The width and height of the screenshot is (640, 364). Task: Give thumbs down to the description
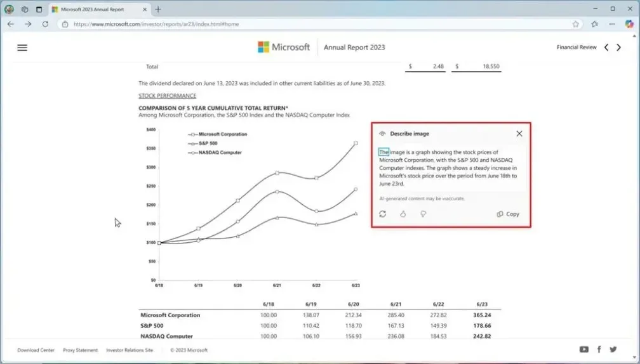coord(423,214)
